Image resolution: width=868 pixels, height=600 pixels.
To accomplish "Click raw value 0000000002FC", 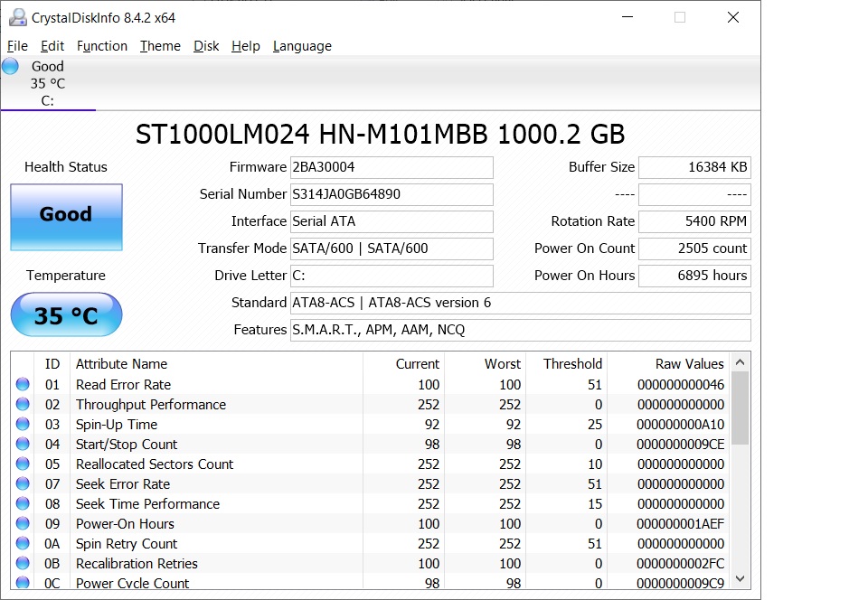I will coord(680,564).
